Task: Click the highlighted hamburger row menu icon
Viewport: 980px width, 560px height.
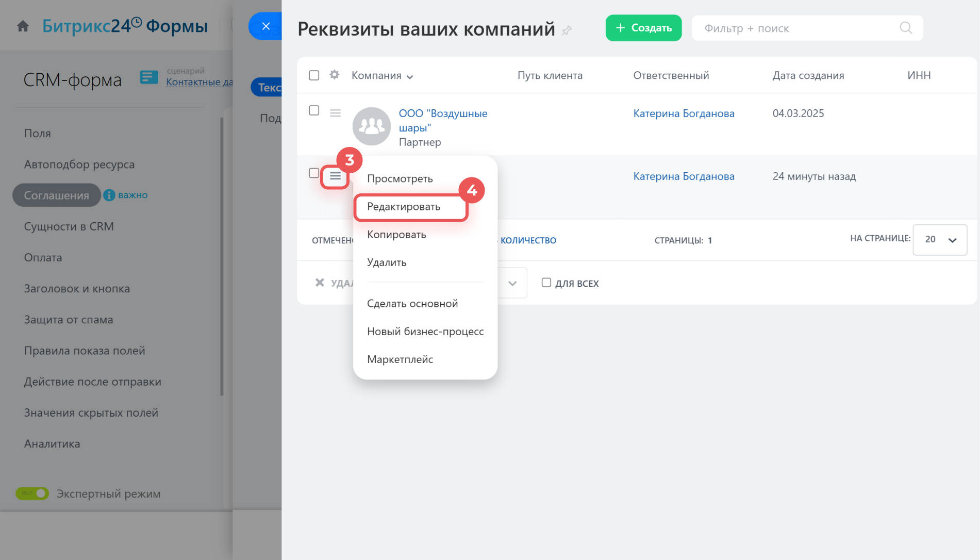Action: [335, 176]
